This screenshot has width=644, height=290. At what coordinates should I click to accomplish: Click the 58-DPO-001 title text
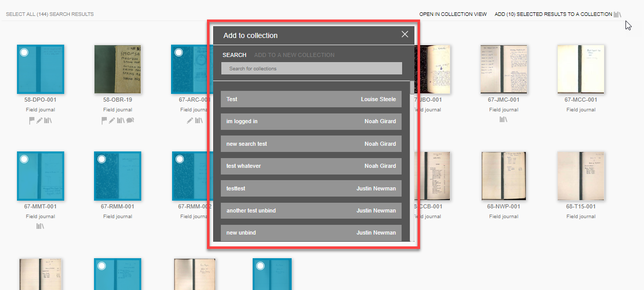[41, 100]
